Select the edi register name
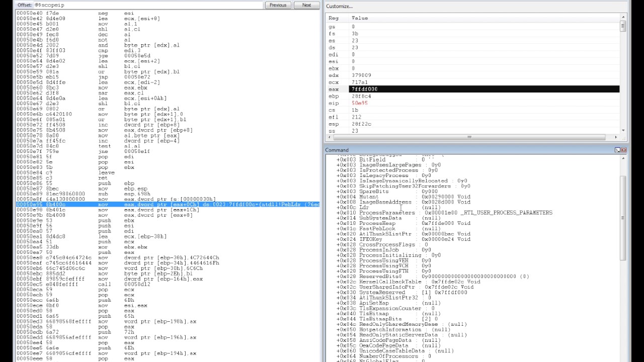Screen dimensions: 644x362 (334, 54)
